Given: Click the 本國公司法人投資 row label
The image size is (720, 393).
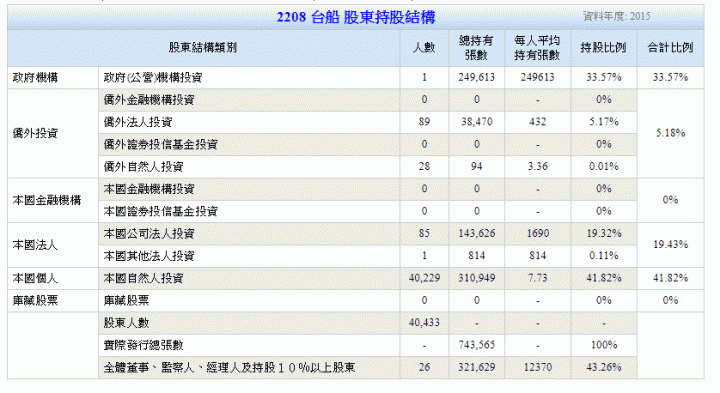Looking at the screenshot, I should (x=149, y=234).
